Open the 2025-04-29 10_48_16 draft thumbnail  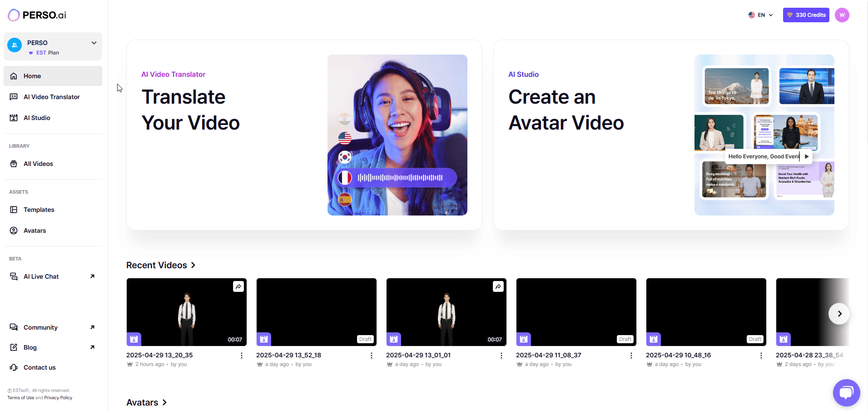click(x=706, y=312)
